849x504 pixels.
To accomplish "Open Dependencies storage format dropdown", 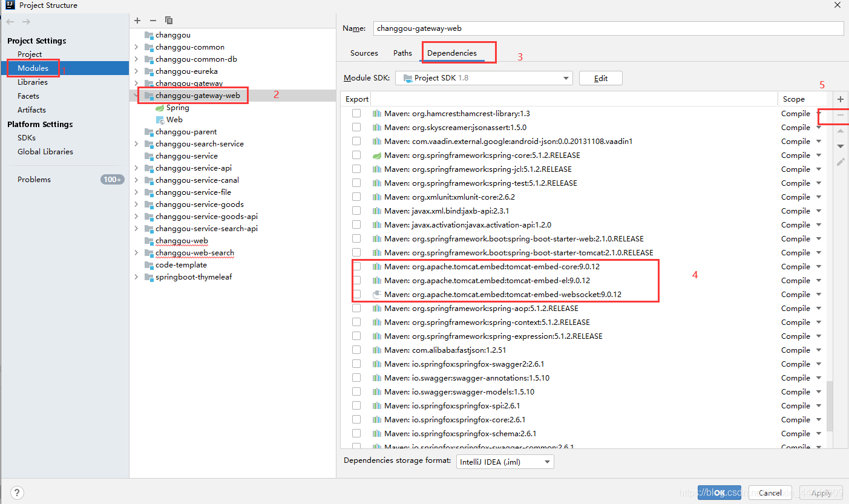I will [x=545, y=461].
